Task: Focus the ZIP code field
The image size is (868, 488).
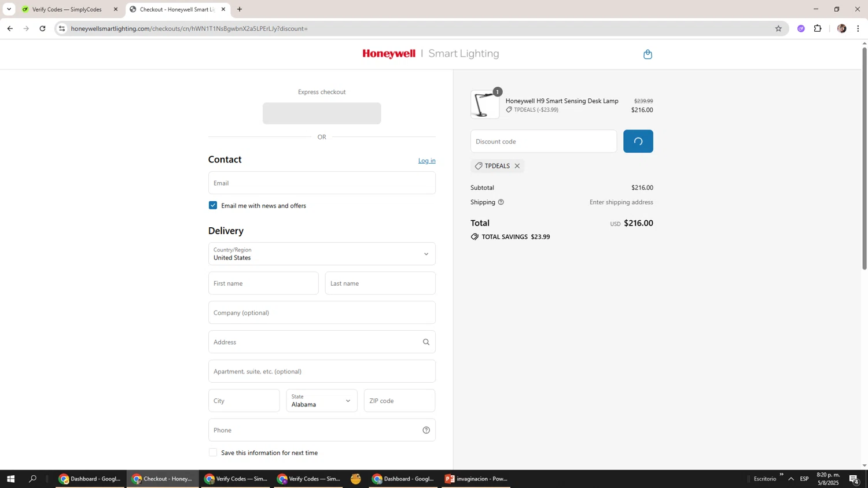Action: [x=399, y=401]
